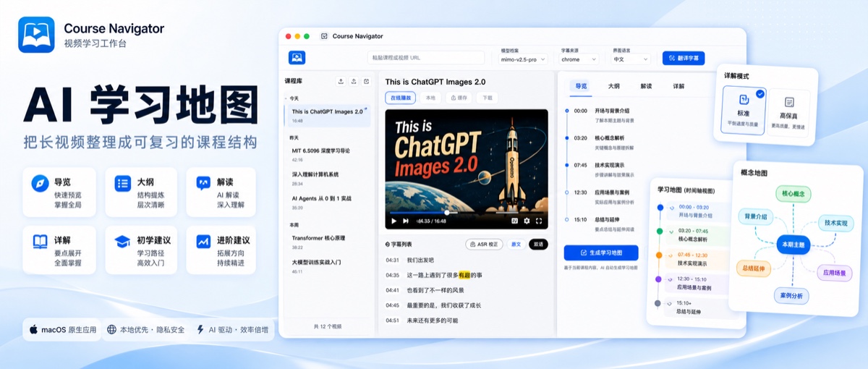Viewport: 868px width, 369px height.
Task: Switch to the 详解 tab
Action: click(678, 86)
